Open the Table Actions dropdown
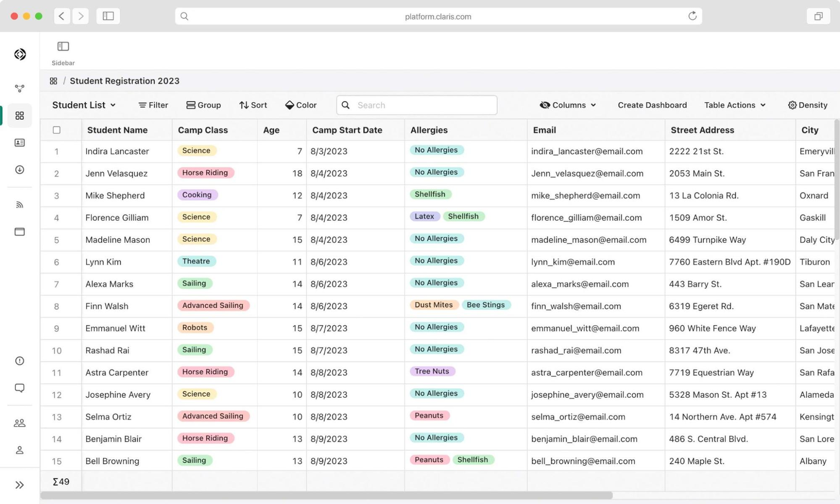Screen dimensions: 840x504 tap(734, 105)
